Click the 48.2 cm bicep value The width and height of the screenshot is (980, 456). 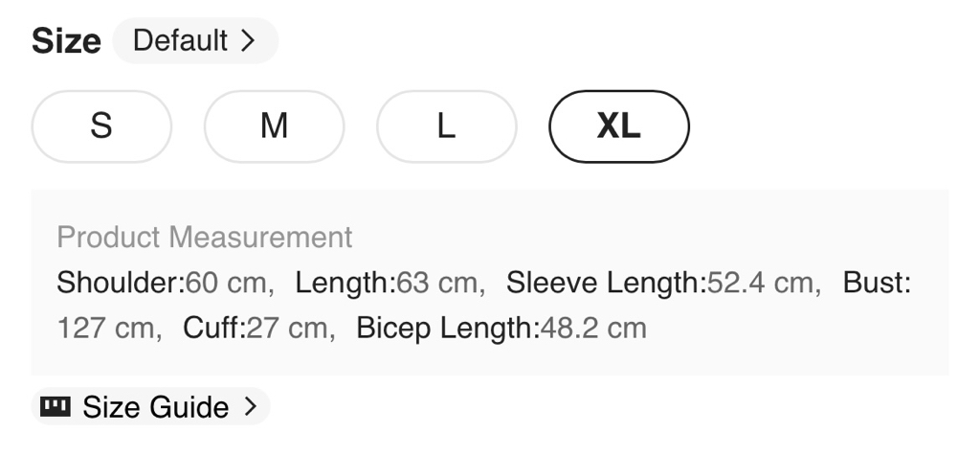594,329
